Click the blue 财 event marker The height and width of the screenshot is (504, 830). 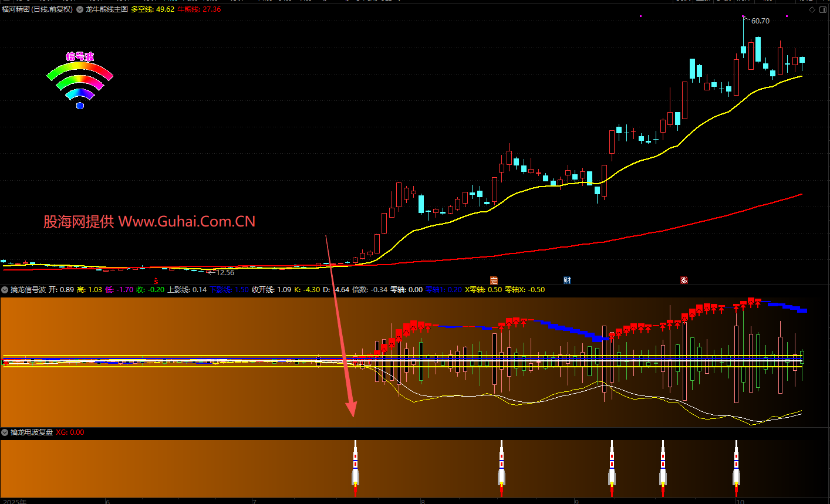tap(567, 280)
